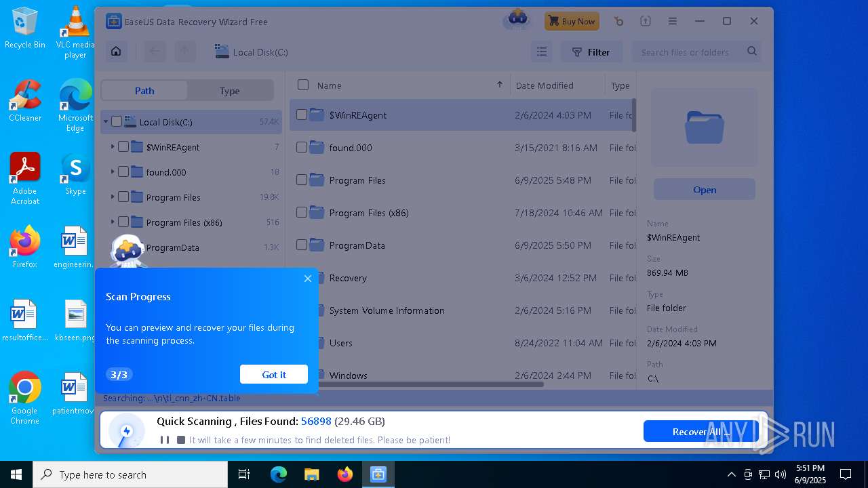
Task: Click the refresh-scan icon beside Buy Now
Action: [x=618, y=21]
